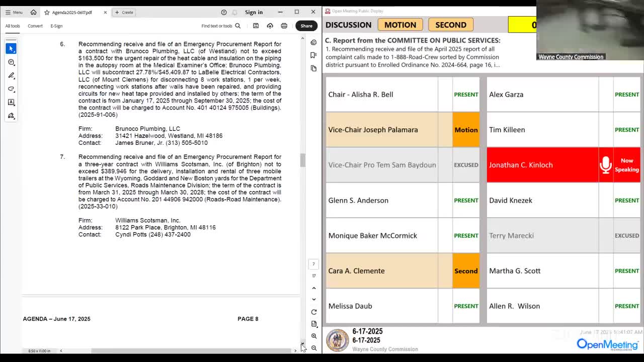Select Martha G. Scott's name
644x362 pixels.
point(515,270)
